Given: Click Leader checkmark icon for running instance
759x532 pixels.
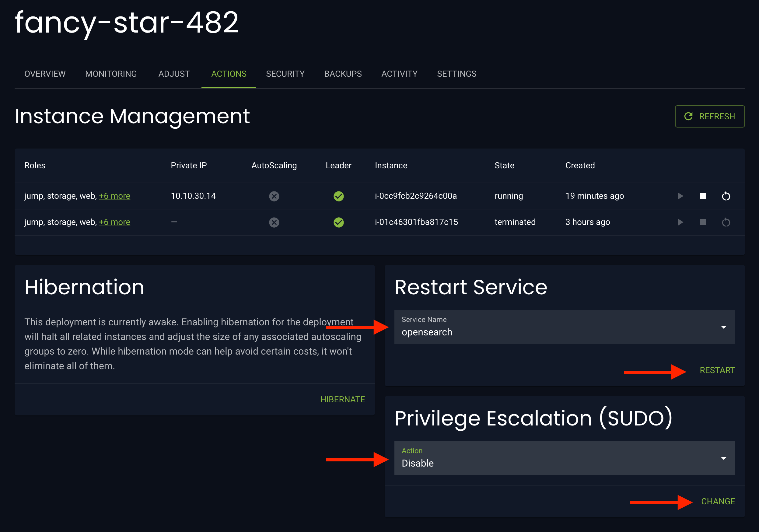Looking at the screenshot, I should (338, 196).
